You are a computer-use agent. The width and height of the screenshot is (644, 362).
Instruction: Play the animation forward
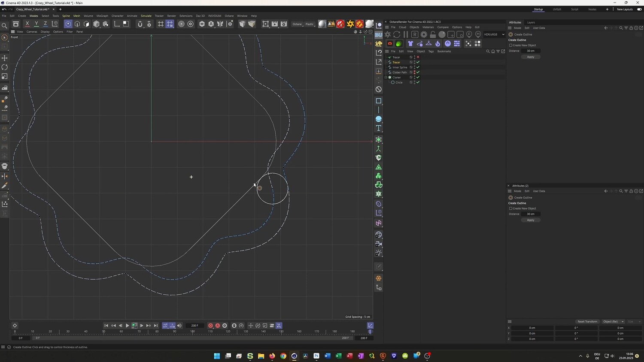point(127,326)
